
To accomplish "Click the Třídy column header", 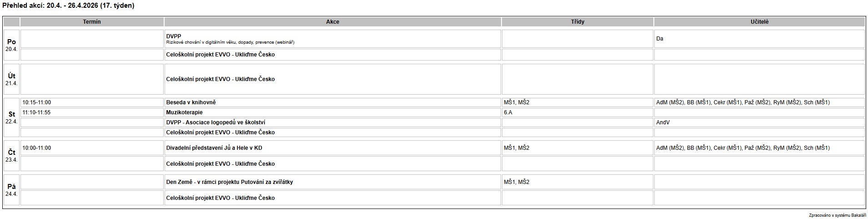I will pos(577,22).
